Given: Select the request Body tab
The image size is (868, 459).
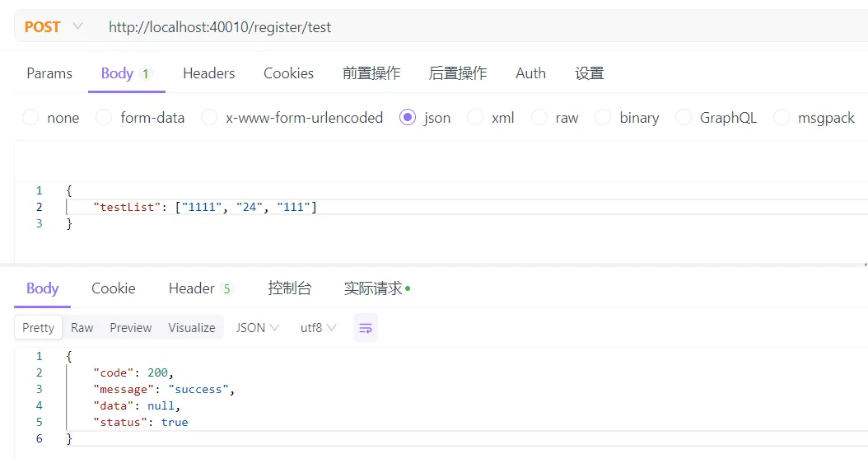Looking at the screenshot, I should coord(126,73).
